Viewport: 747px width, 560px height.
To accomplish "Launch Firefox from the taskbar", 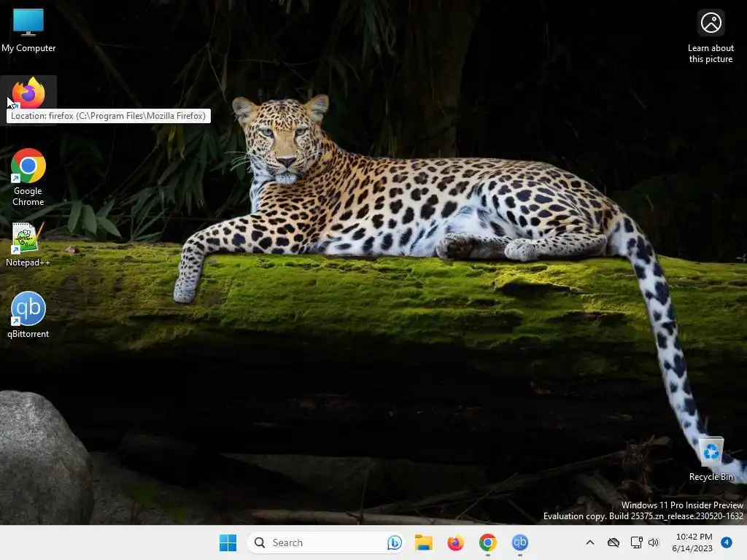I will [455, 542].
